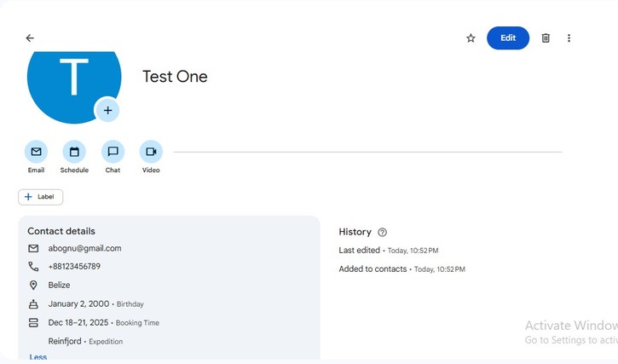Add a Label to this contact

tap(40, 197)
